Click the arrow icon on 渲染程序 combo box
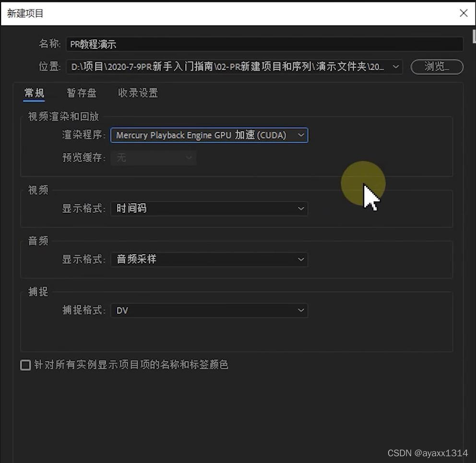Viewport: 476px width, 463px height. (x=301, y=135)
